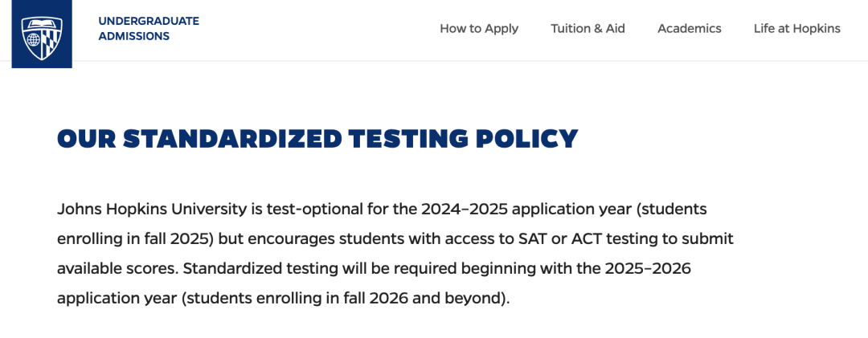Select Tuition & Aid in navigation
This screenshot has height=338, width=868.
point(588,29)
